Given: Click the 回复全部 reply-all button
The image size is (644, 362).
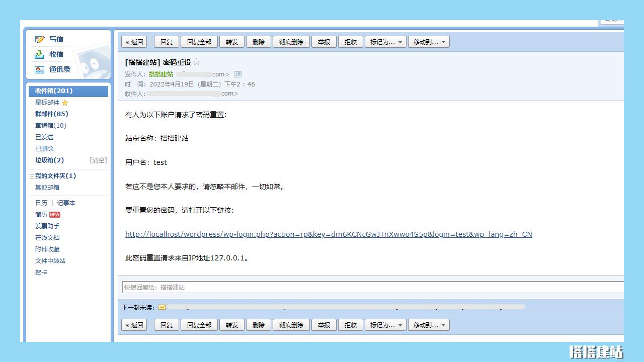Looking at the screenshot, I should tap(199, 42).
